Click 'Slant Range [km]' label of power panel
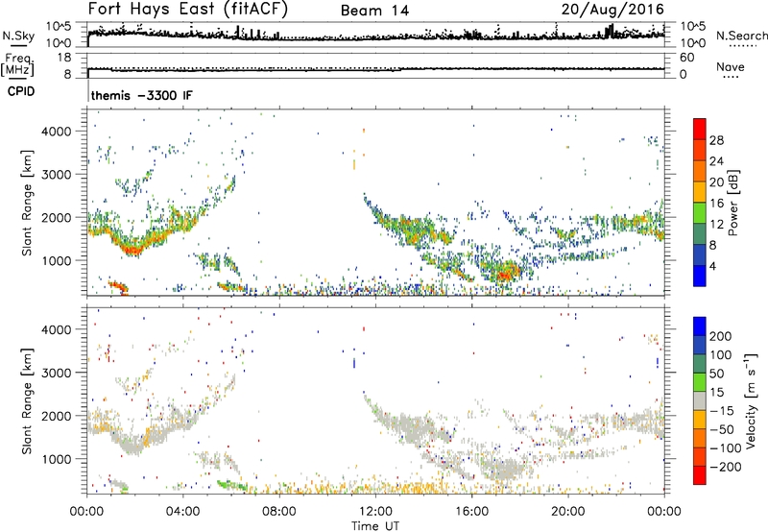 tap(27, 203)
